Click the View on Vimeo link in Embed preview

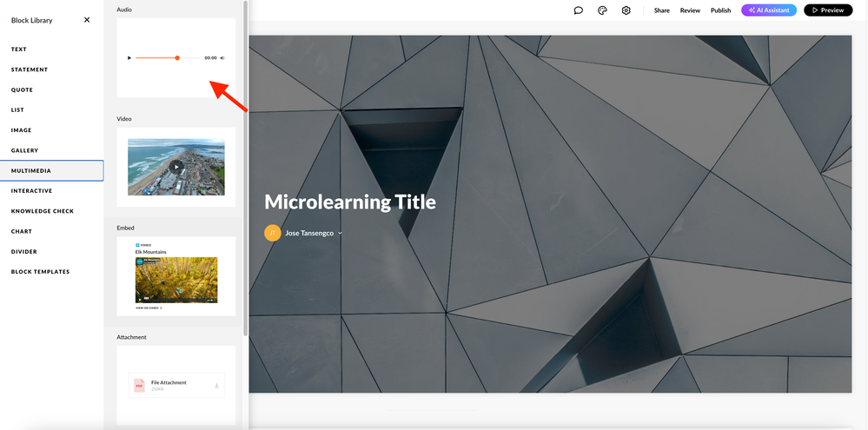(x=149, y=308)
